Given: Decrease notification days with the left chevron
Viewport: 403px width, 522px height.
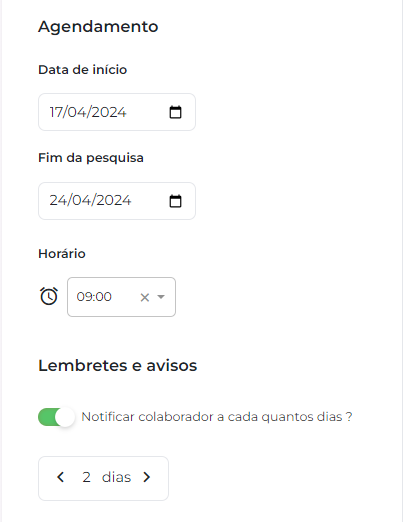Looking at the screenshot, I should [x=60, y=477].
